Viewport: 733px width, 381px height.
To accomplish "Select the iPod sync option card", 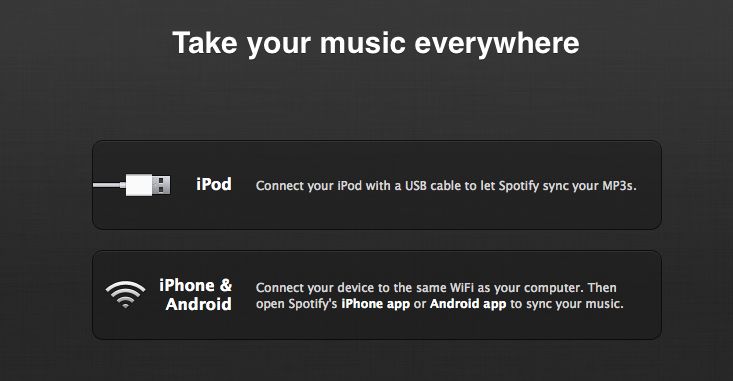I will (377, 185).
